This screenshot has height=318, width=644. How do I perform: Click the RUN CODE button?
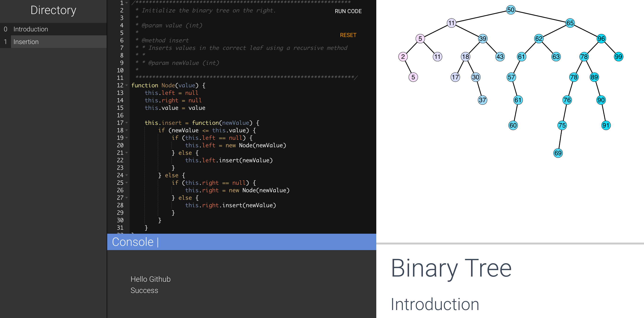(347, 11)
